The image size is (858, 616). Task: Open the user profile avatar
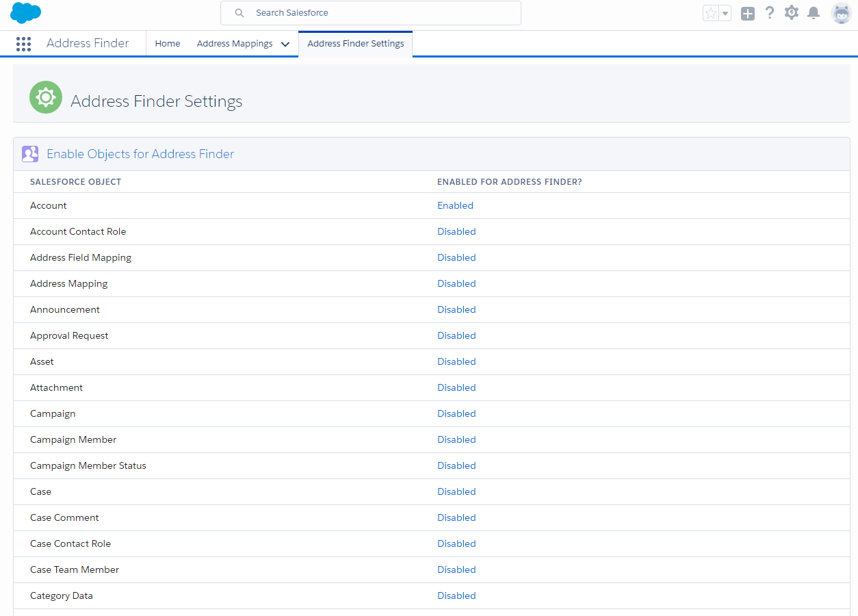840,12
